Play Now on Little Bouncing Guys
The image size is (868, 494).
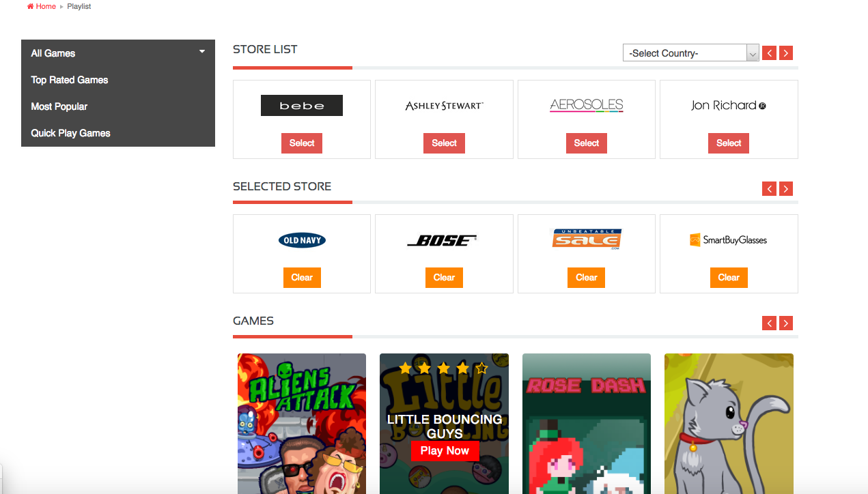pyautogui.click(x=445, y=450)
